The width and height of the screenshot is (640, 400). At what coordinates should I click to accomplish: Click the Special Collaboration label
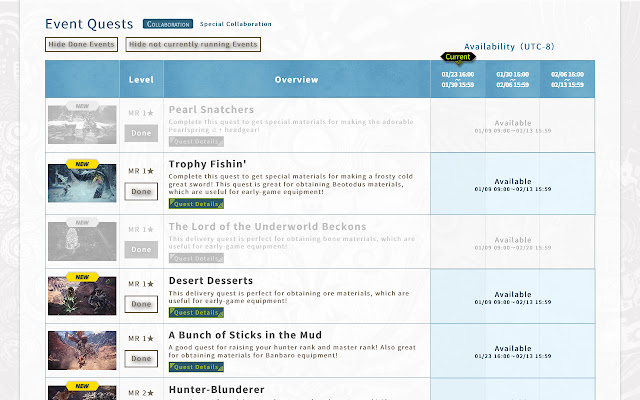point(236,24)
